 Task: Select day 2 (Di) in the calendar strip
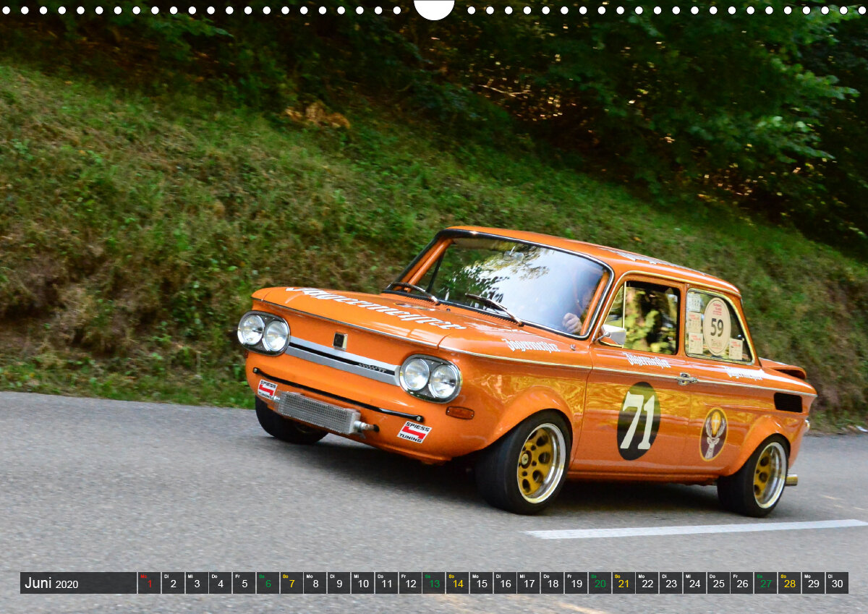coord(173,583)
